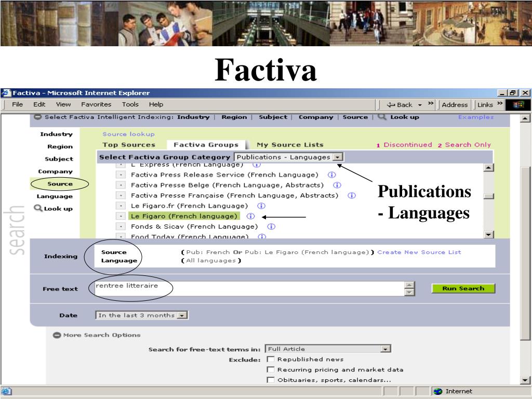Click source list scrollbar down arrow
Viewport: 532px width, 399px height.
click(488, 234)
